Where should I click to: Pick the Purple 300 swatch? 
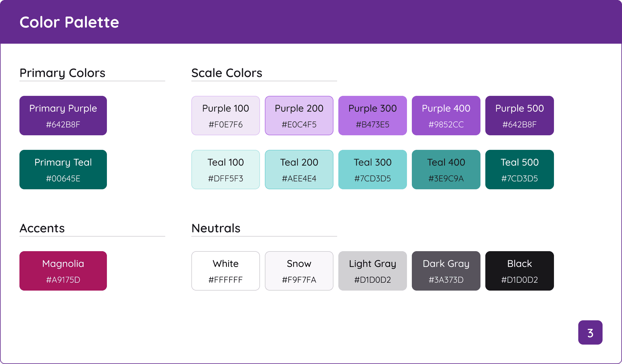[372, 116]
